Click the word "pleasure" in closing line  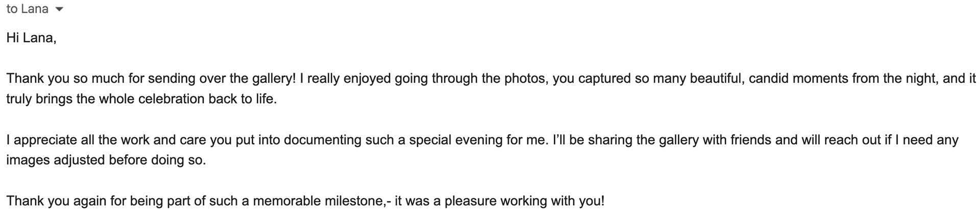coord(470,201)
